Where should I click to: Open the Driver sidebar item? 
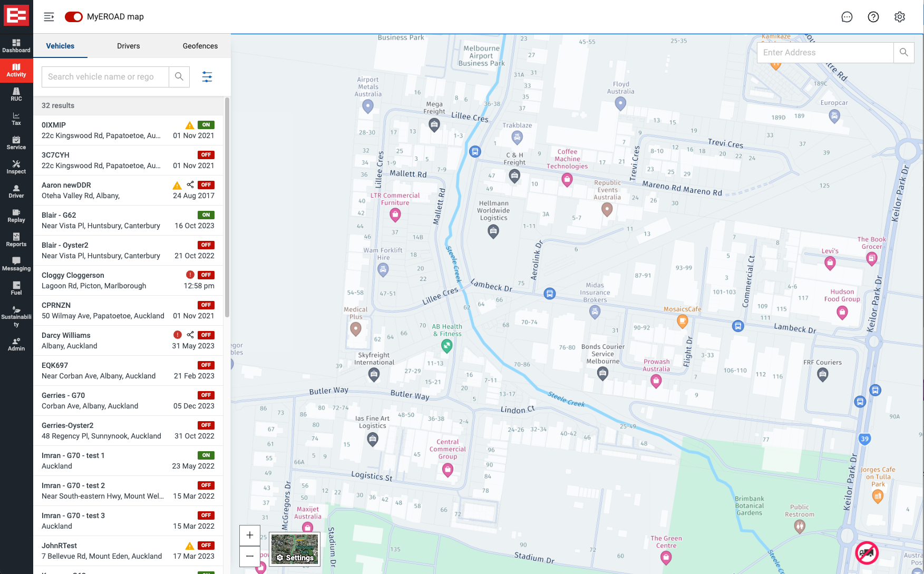(x=16, y=192)
